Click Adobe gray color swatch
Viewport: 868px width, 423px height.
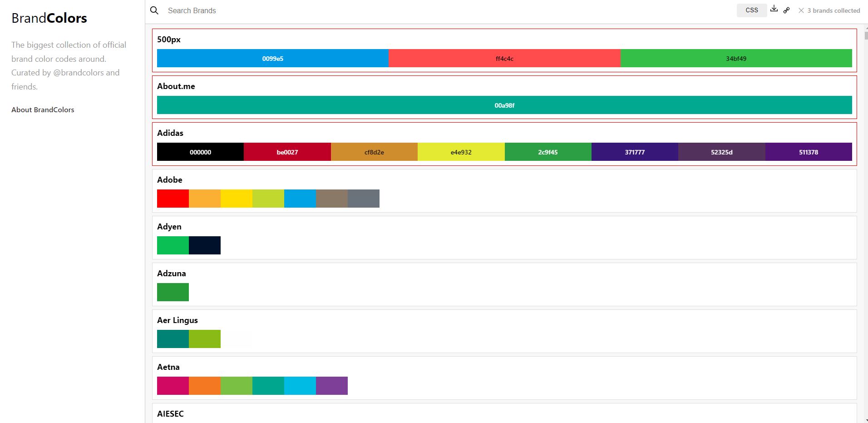(364, 199)
